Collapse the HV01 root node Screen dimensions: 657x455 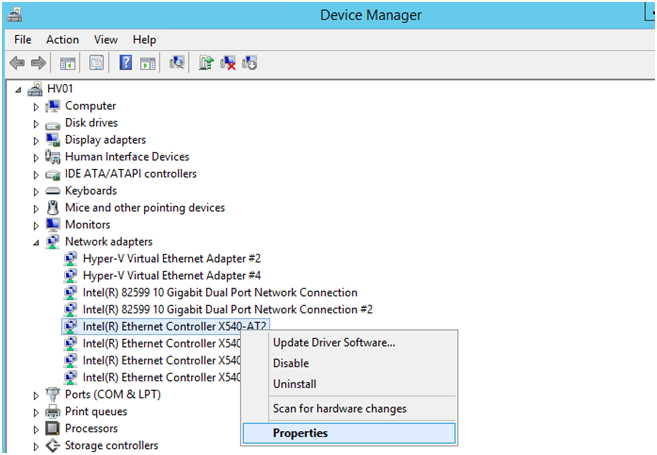tap(18, 90)
